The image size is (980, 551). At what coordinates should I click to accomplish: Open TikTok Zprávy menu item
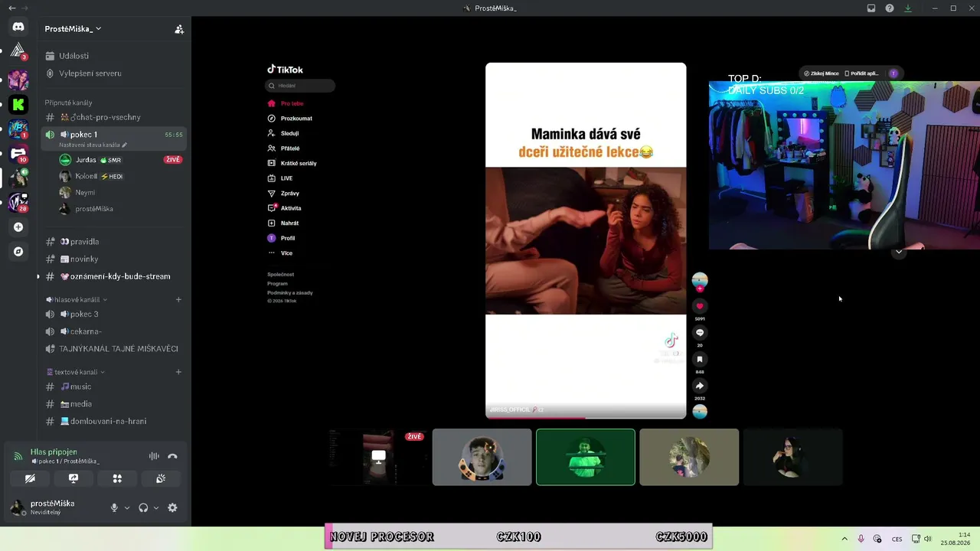(x=283, y=193)
